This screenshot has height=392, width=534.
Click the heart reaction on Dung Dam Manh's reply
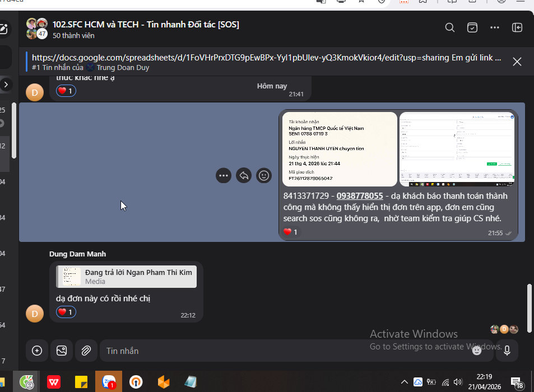(66, 312)
